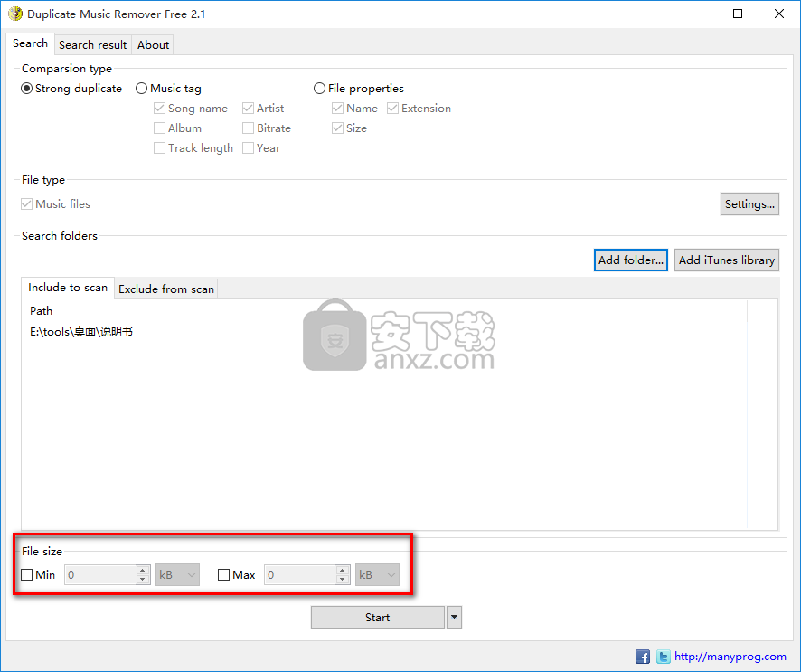
Task: Click the Start button
Action: 378,618
